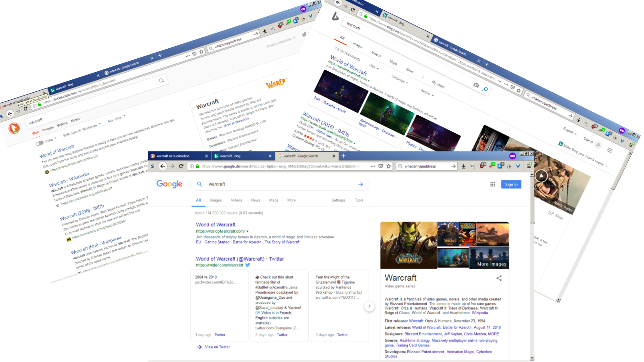644x362 pixels.
Task: Save google.de page to Pocket
Action: pos(381,166)
